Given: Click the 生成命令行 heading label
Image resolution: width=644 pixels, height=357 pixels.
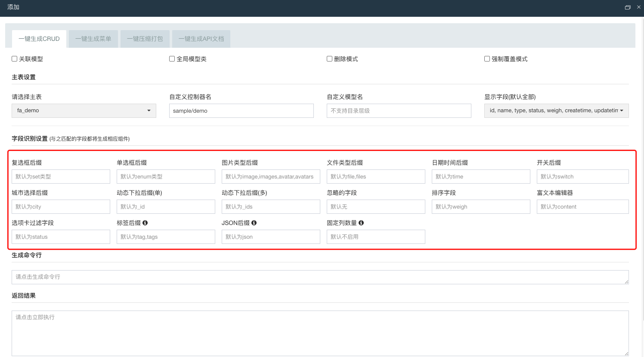Looking at the screenshot, I should [x=27, y=255].
